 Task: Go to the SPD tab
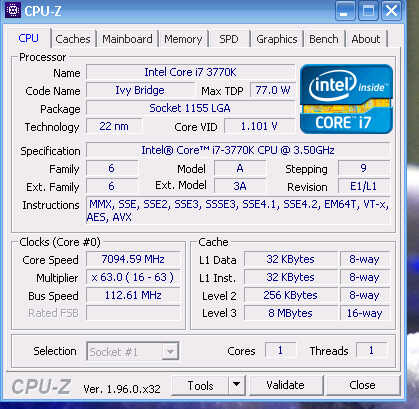click(229, 39)
